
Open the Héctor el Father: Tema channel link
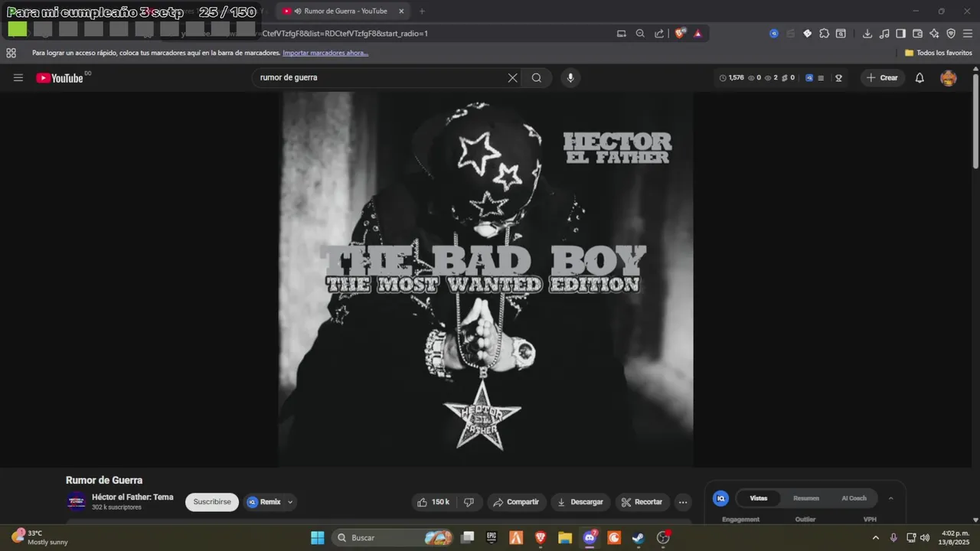[x=132, y=497]
